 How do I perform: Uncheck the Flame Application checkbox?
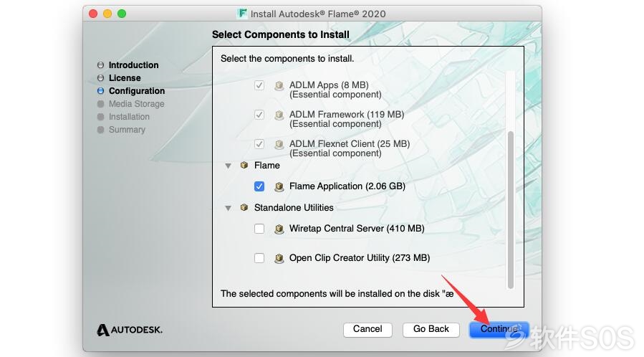pyautogui.click(x=259, y=186)
